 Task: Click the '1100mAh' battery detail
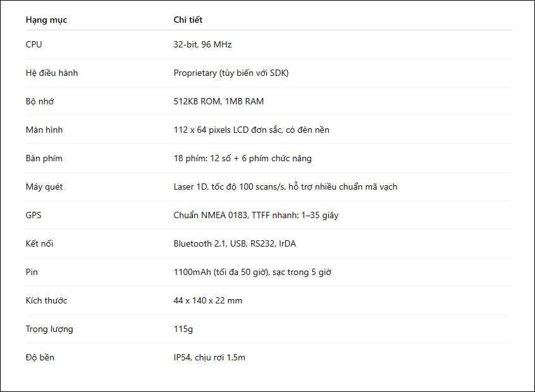point(192,273)
